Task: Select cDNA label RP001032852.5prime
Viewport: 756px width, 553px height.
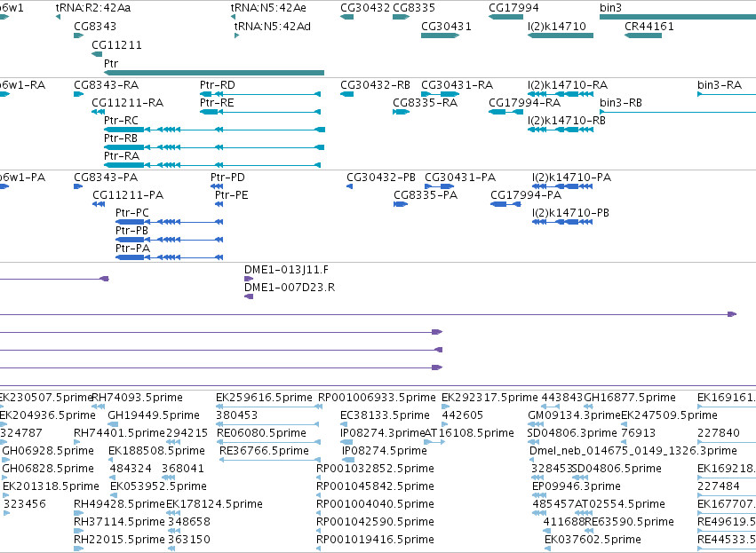Action: click(x=375, y=470)
